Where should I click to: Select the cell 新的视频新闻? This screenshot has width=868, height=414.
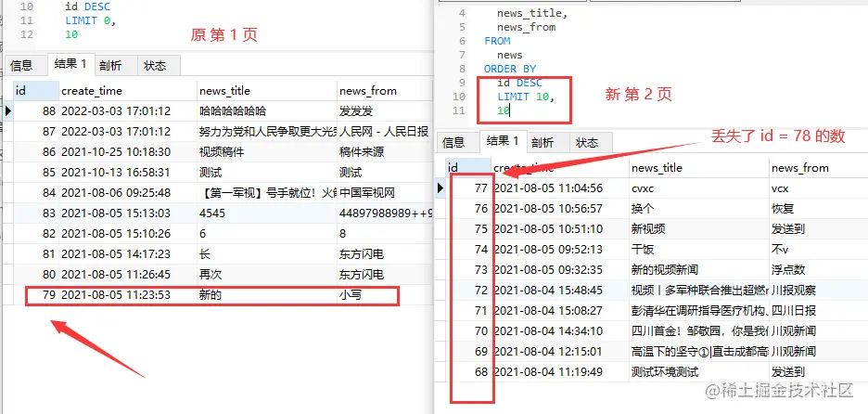(x=699, y=270)
